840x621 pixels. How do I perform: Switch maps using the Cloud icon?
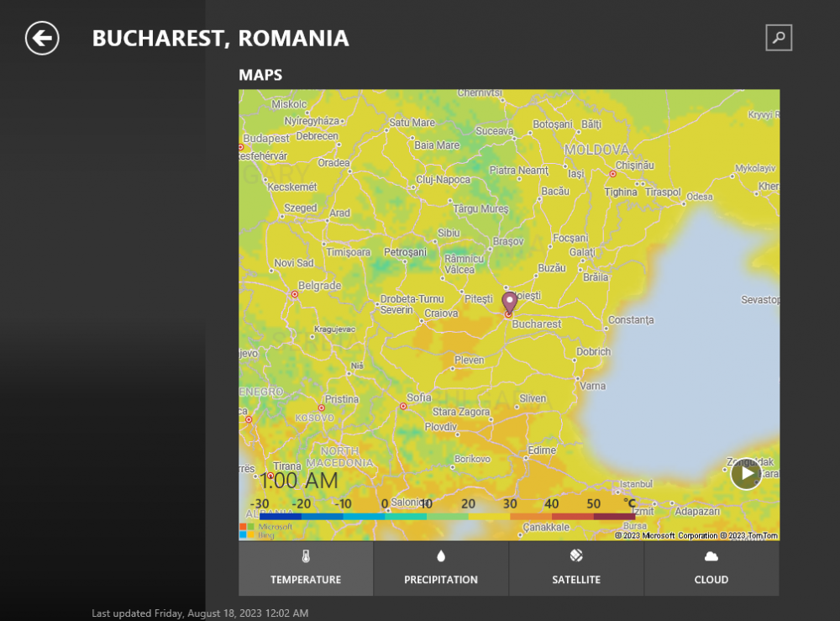[711, 555]
